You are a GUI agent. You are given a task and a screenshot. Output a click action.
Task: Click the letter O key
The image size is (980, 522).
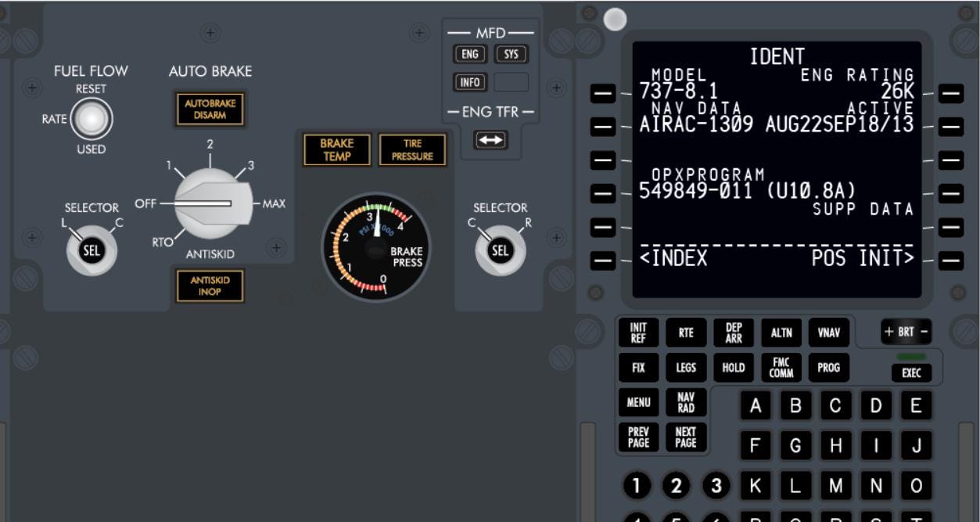tap(916, 486)
